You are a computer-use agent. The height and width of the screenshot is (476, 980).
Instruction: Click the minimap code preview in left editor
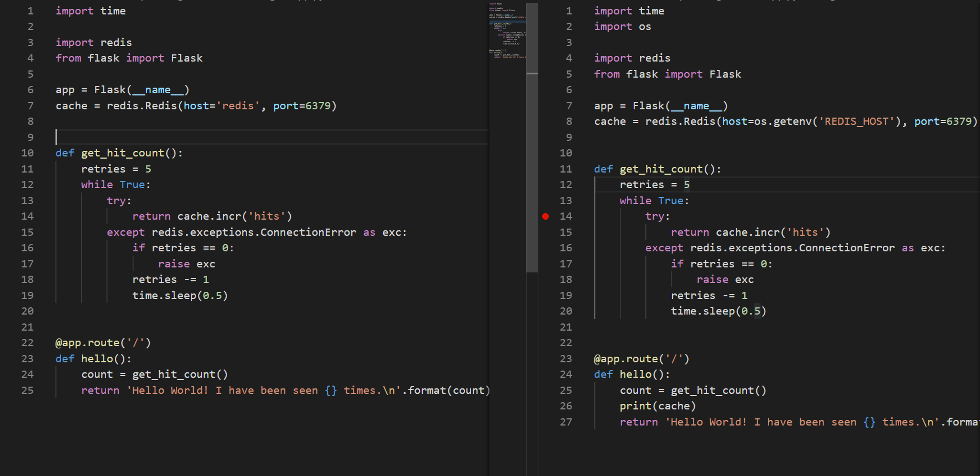click(507, 30)
